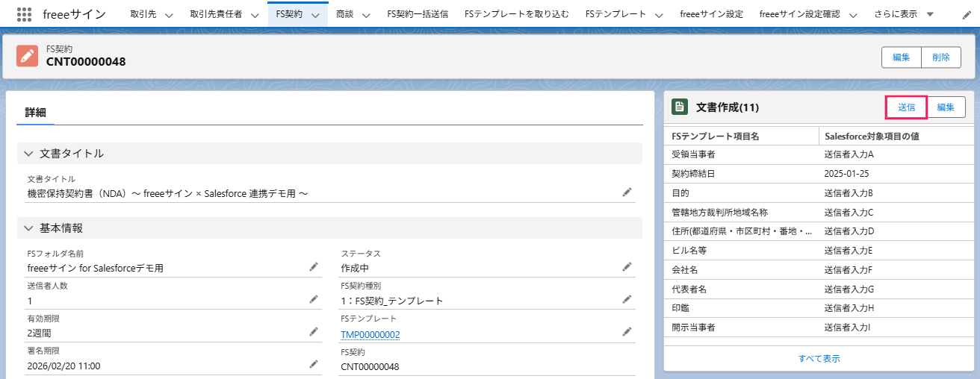Collapse the 文書タイトル section

click(28, 154)
